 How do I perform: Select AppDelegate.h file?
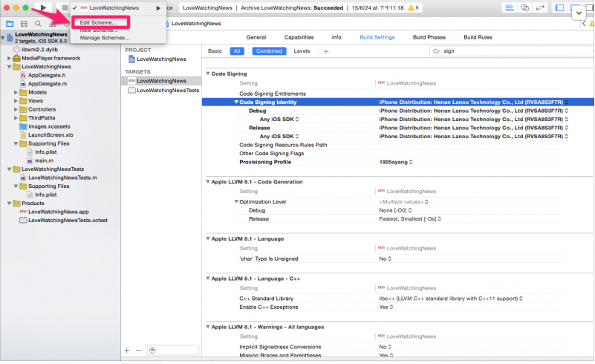click(x=47, y=75)
